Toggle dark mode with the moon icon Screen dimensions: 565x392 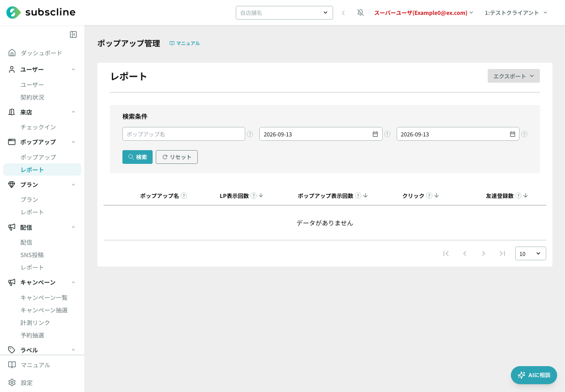(x=344, y=13)
